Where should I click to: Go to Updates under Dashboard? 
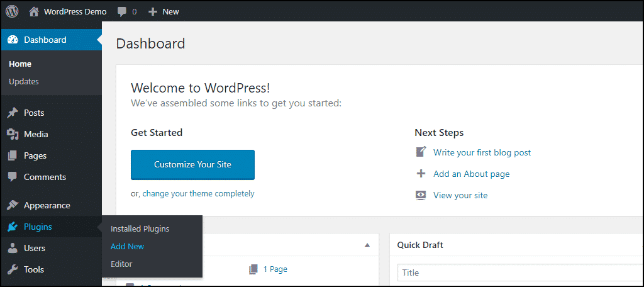click(x=24, y=81)
